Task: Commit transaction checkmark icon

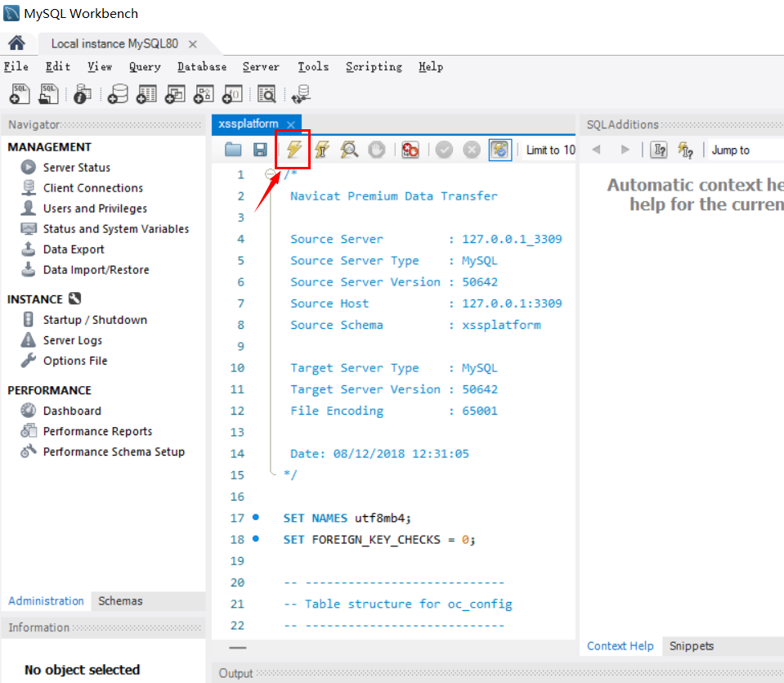Action: (x=444, y=150)
